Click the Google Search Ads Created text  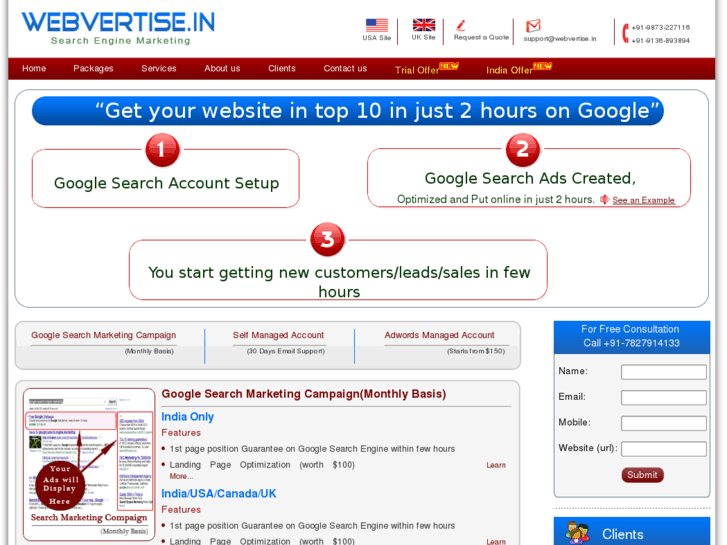click(x=530, y=178)
